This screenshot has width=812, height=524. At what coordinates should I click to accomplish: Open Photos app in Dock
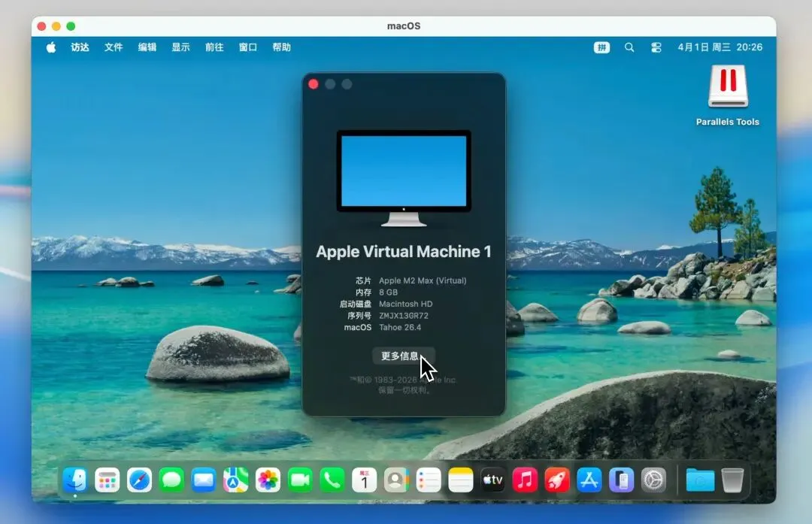click(x=268, y=480)
